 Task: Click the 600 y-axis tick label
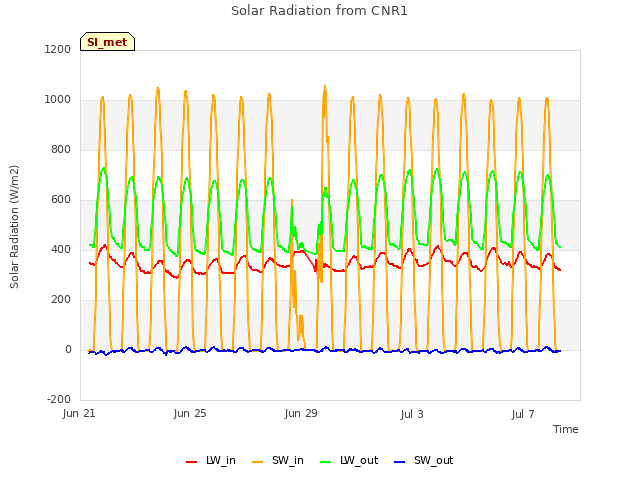pyautogui.click(x=61, y=200)
